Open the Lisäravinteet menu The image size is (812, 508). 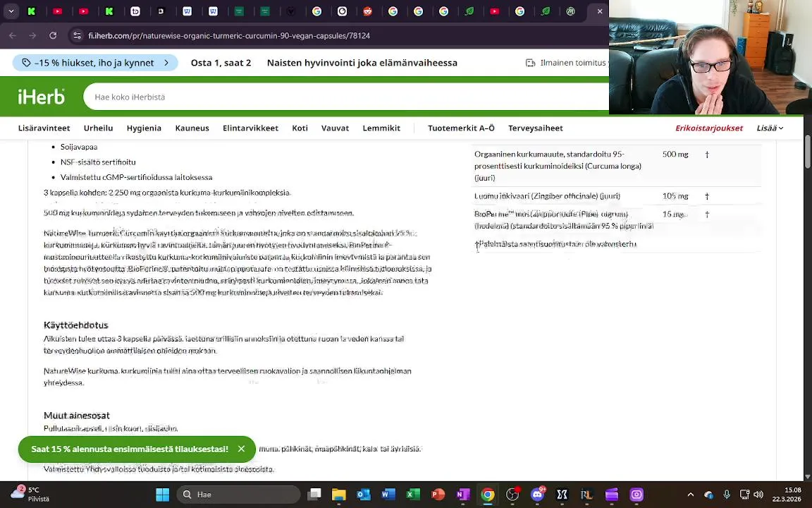44,128
